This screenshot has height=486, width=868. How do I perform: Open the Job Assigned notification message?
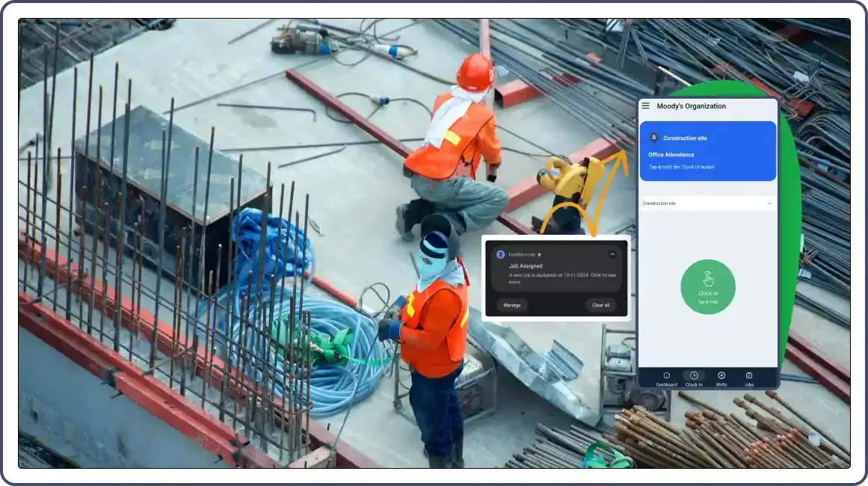coord(555,278)
